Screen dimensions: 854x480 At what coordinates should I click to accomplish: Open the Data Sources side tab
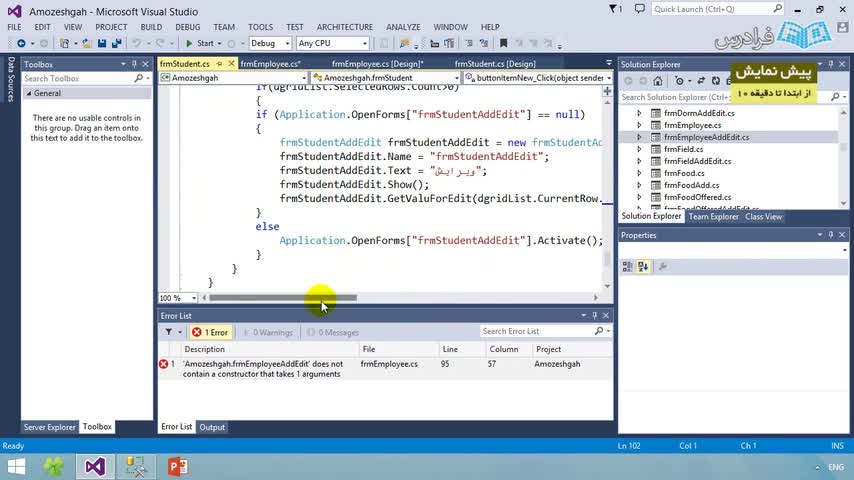[10, 80]
